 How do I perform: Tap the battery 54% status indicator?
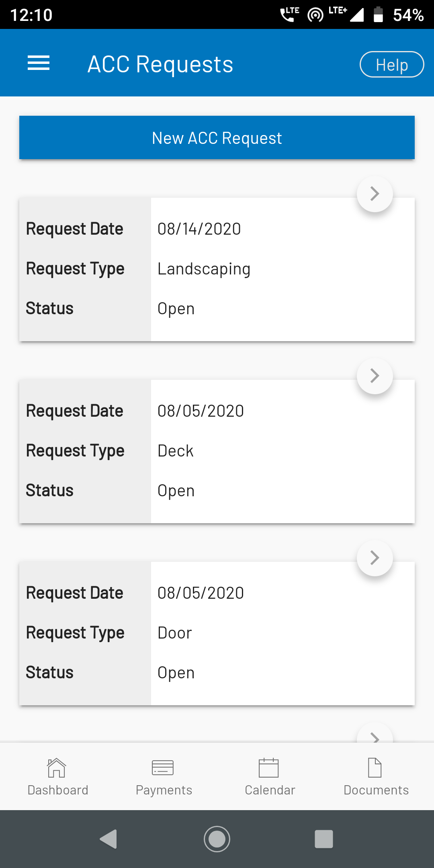tap(398, 15)
